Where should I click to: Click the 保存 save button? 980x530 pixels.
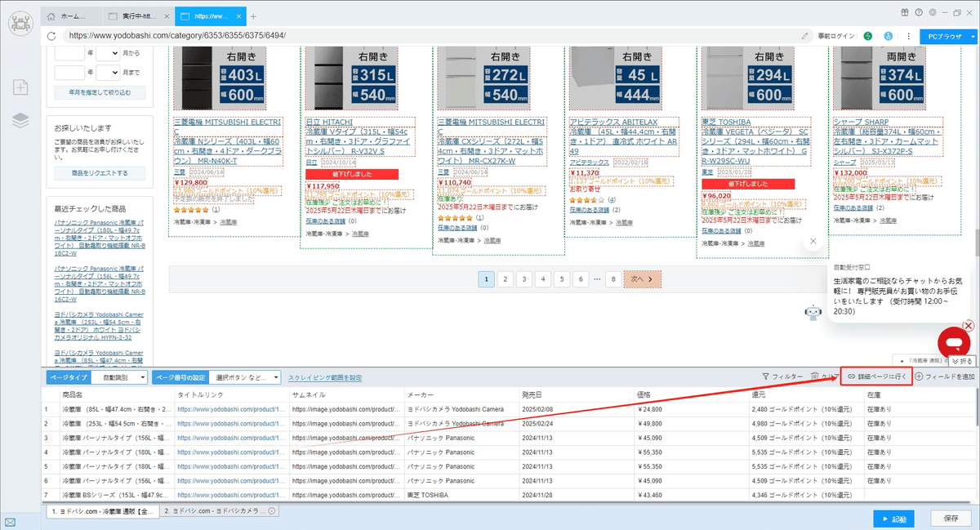coord(951,519)
